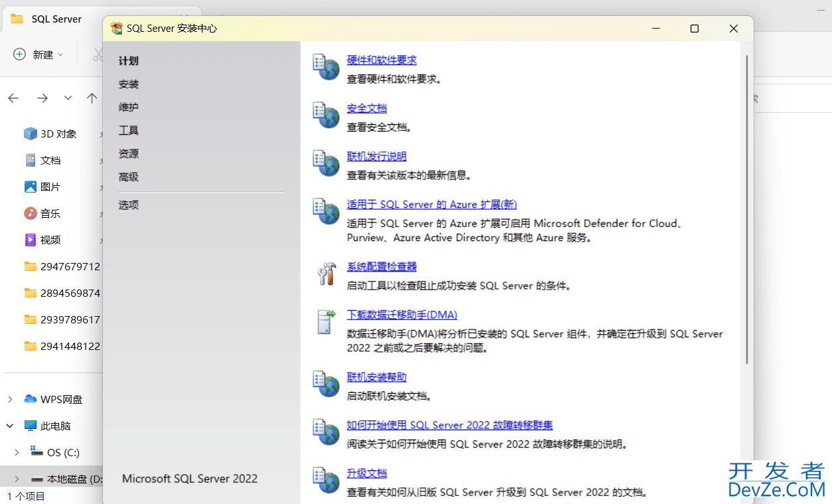This screenshot has height=504, width=832.
Task: Click the 图片 pictures icon in Explorer sidebar
Action: tap(30, 187)
